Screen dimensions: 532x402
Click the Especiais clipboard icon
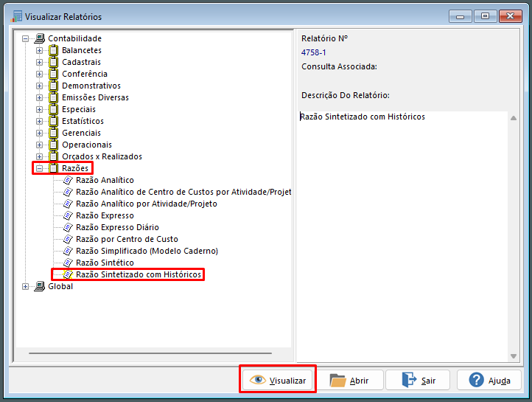coord(53,109)
